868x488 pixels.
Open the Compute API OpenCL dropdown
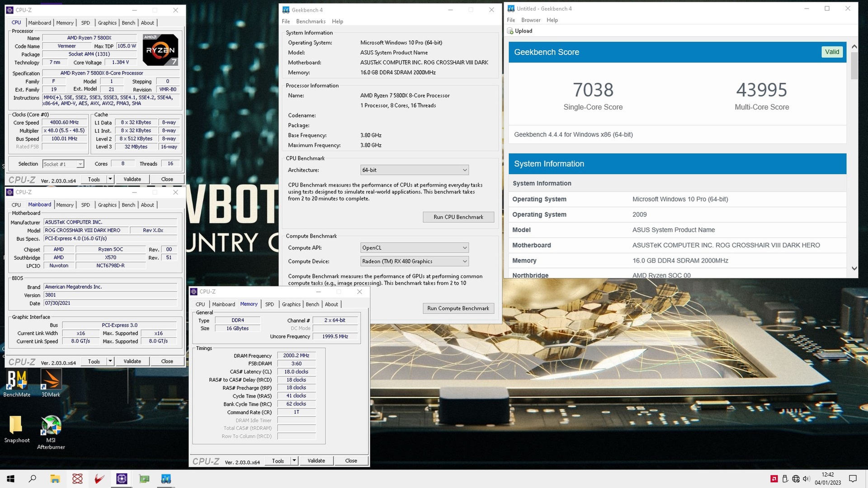(x=415, y=248)
